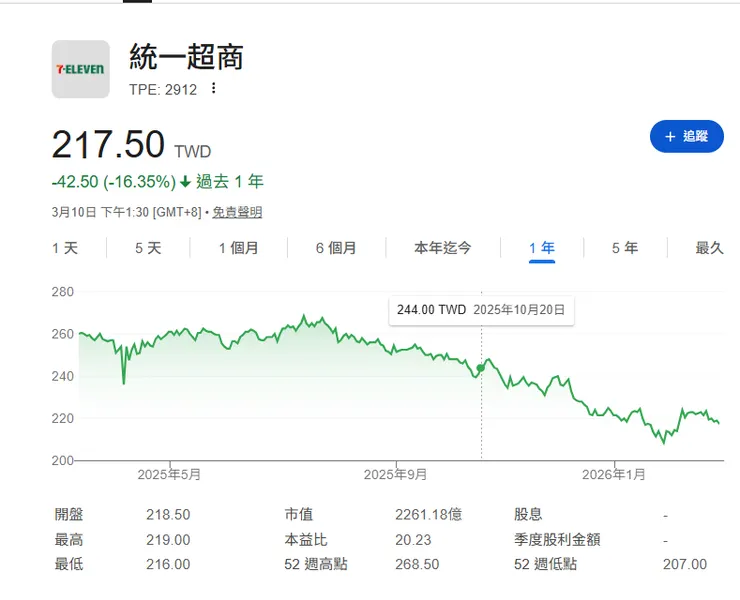Choose the 最久 range tab
The height and width of the screenshot is (600, 740).
pos(709,248)
